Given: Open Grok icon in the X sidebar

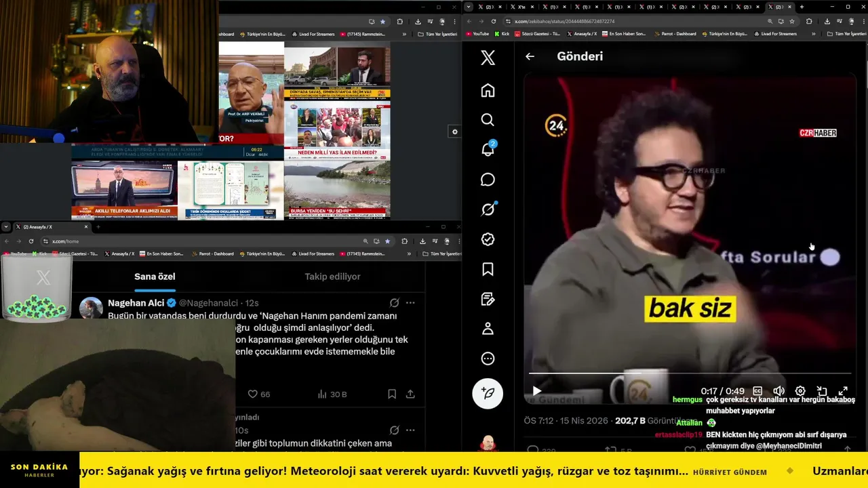Looking at the screenshot, I should 488,209.
